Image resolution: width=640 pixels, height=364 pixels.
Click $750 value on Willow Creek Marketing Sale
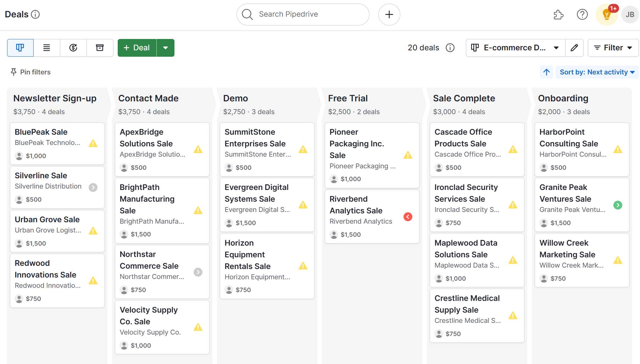pos(558,279)
